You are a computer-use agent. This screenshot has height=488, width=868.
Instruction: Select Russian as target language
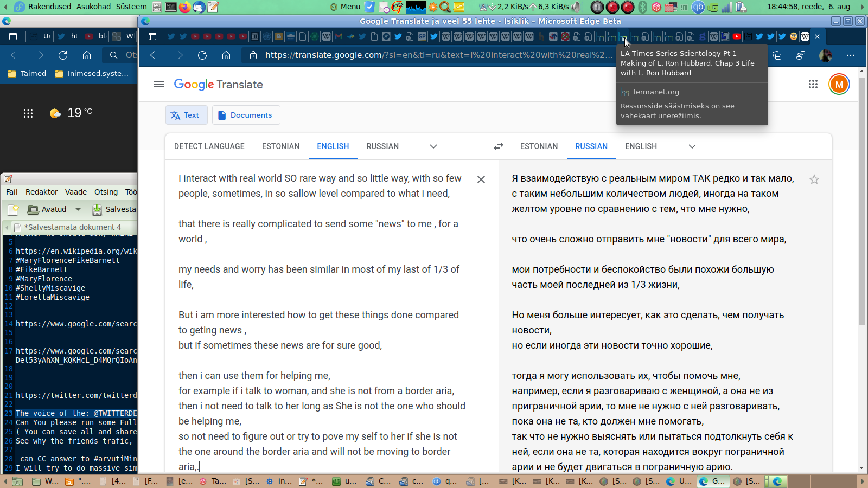[591, 146]
